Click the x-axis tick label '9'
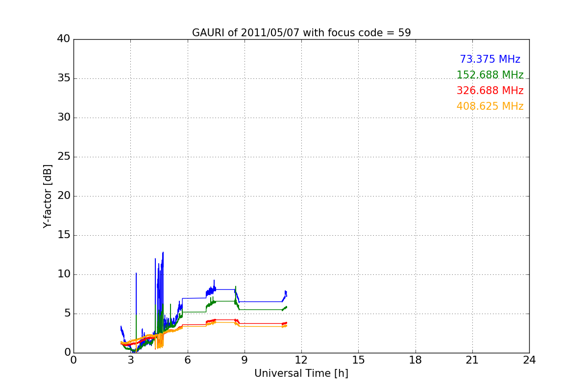The image size is (588, 392). point(245,360)
